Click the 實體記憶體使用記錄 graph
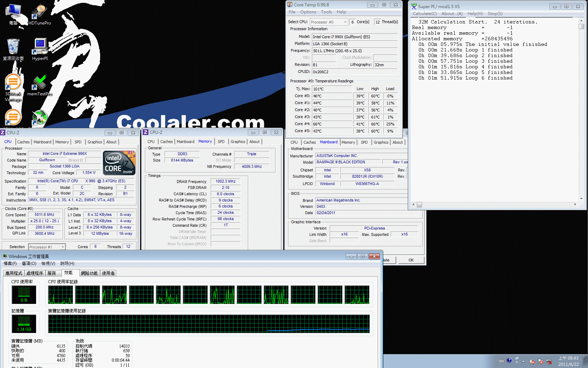 coord(209,323)
